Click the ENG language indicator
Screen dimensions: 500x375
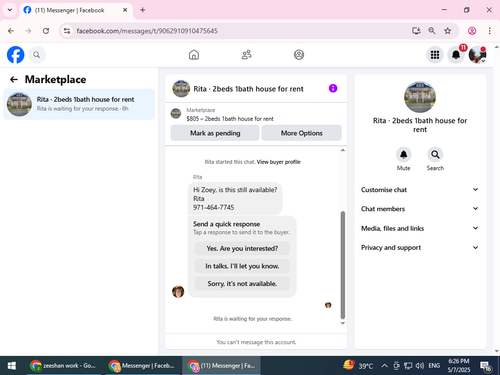click(x=434, y=366)
